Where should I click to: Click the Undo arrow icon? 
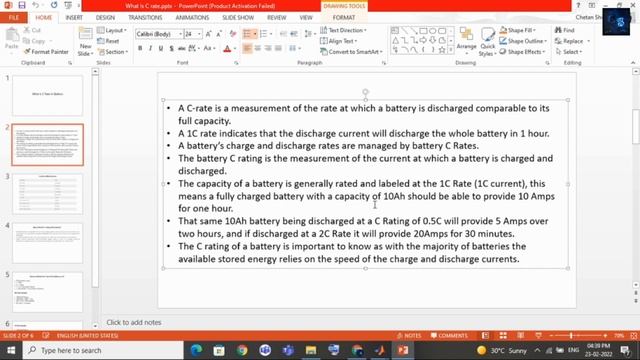[x=36, y=5]
